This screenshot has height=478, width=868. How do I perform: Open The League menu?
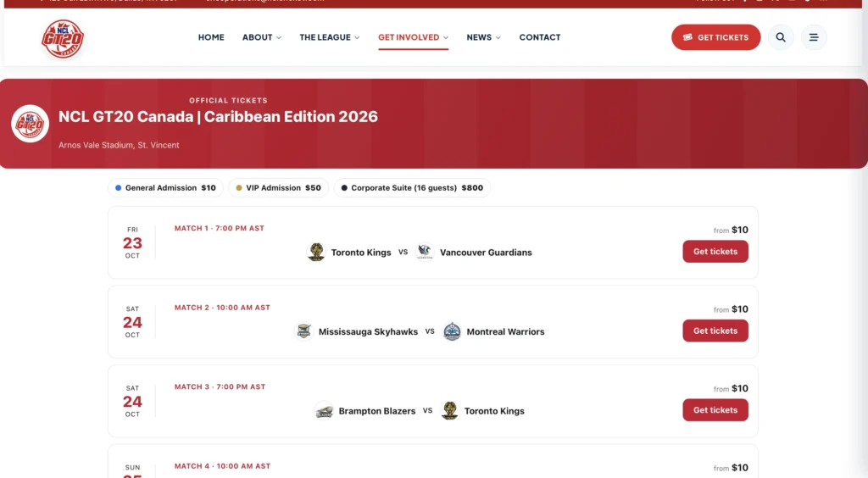click(x=330, y=37)
